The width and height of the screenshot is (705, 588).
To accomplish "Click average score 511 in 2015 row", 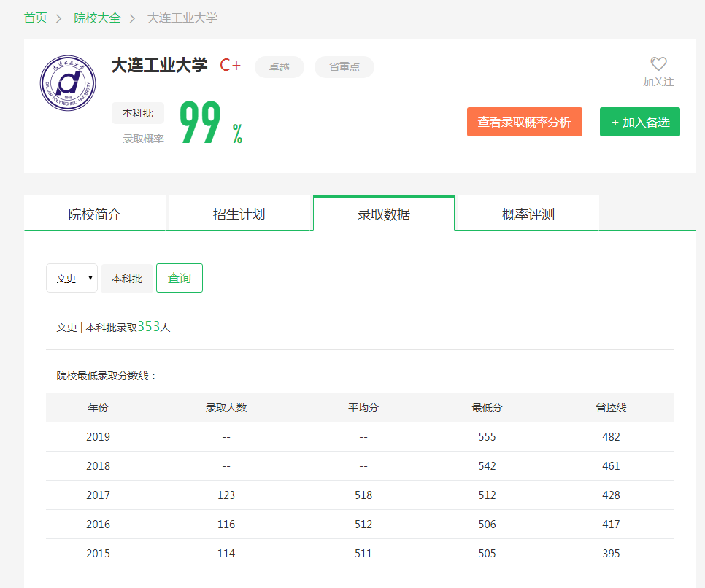I will coord(363,554).
